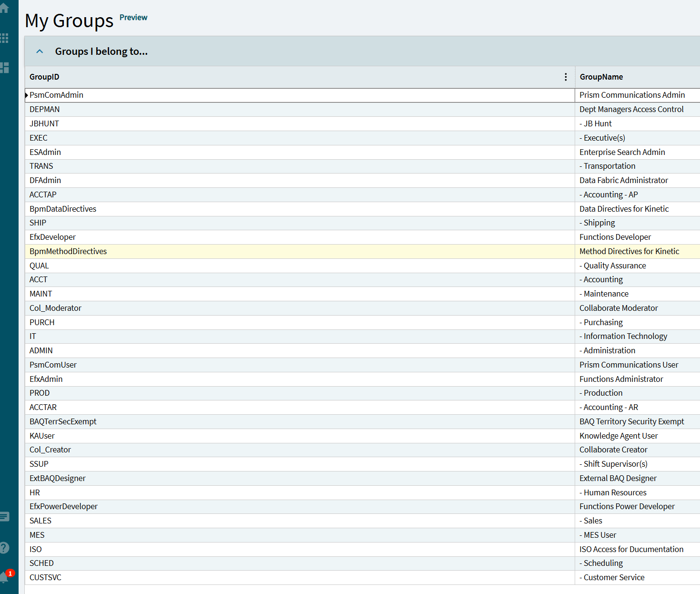Select the Col_Moderator group row
The image size is (700, 594).
pyautogui.click(x=55, y=308)
